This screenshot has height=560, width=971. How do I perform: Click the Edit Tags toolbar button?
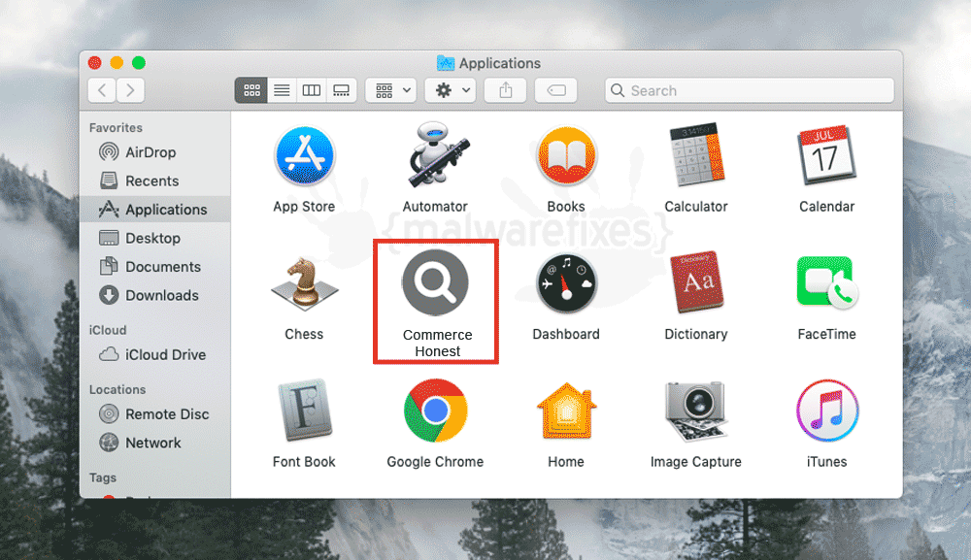point(556,90)
